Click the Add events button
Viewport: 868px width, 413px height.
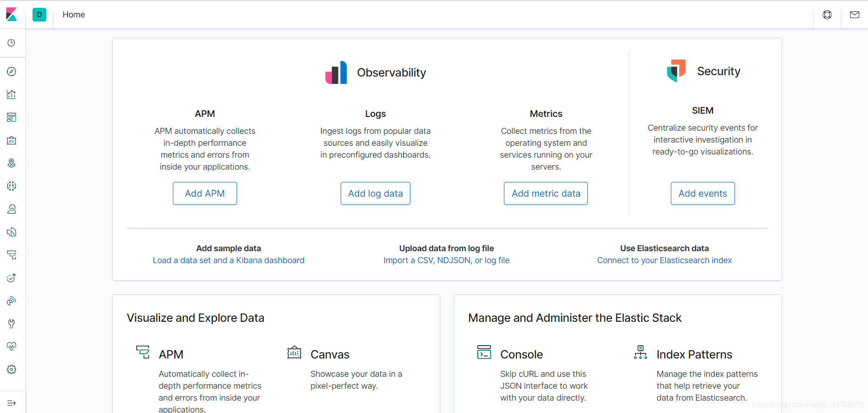(703, 193)
